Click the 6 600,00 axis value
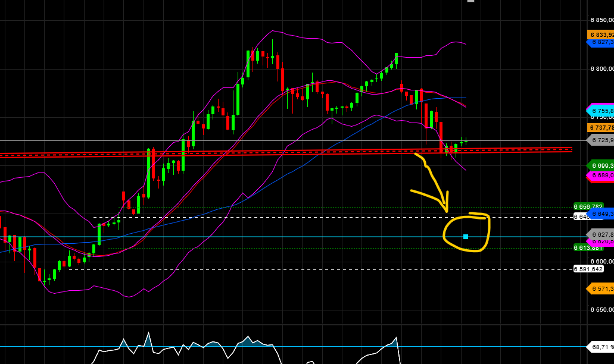The height and width of the screenshot is (364, 614). (x=602, y=262)
